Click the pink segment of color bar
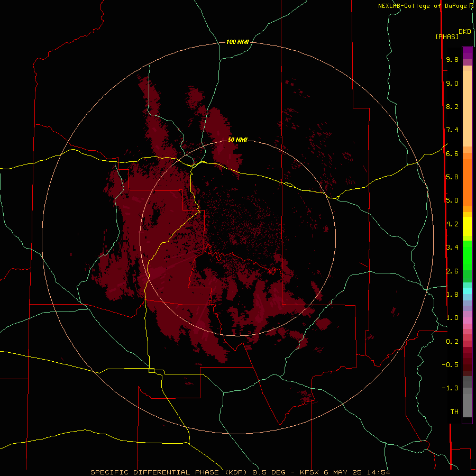 pos(467,321)
